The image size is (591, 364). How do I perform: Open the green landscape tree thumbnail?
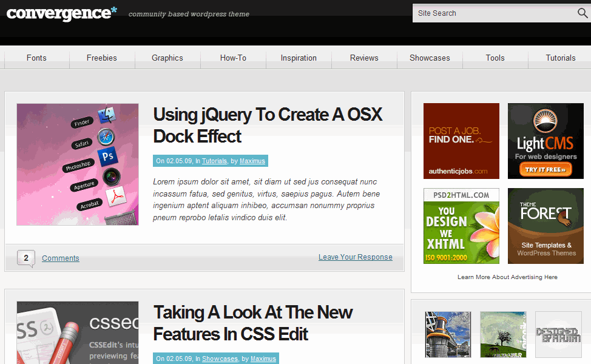coord(503,335)
